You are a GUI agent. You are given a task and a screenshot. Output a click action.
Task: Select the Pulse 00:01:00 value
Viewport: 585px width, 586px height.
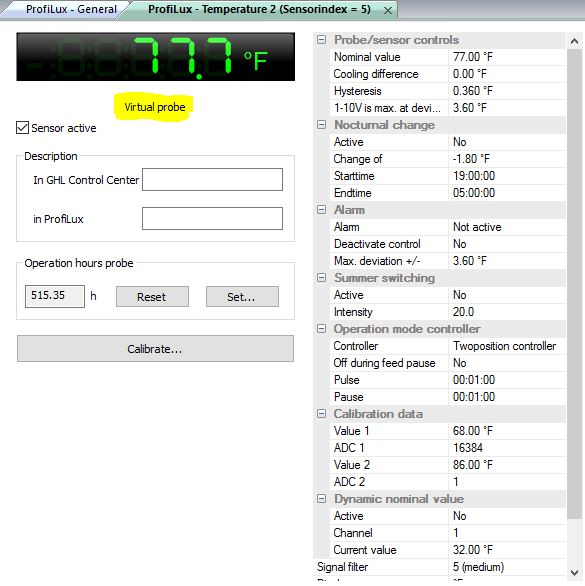click(x=507, y=380)
